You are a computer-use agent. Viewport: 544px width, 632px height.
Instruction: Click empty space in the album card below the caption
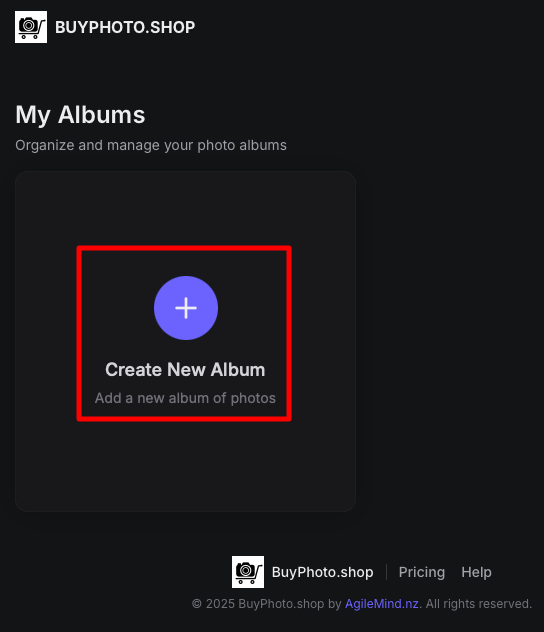185,466
